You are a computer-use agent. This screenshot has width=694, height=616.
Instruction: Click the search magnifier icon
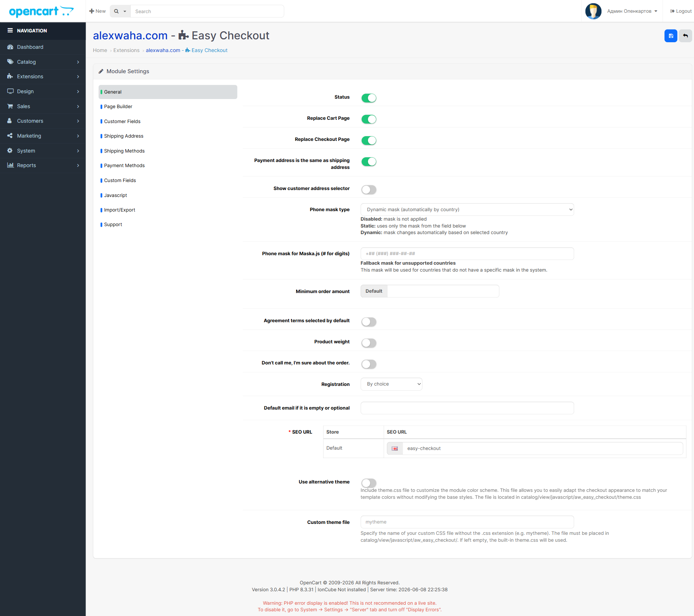[116, 11]
